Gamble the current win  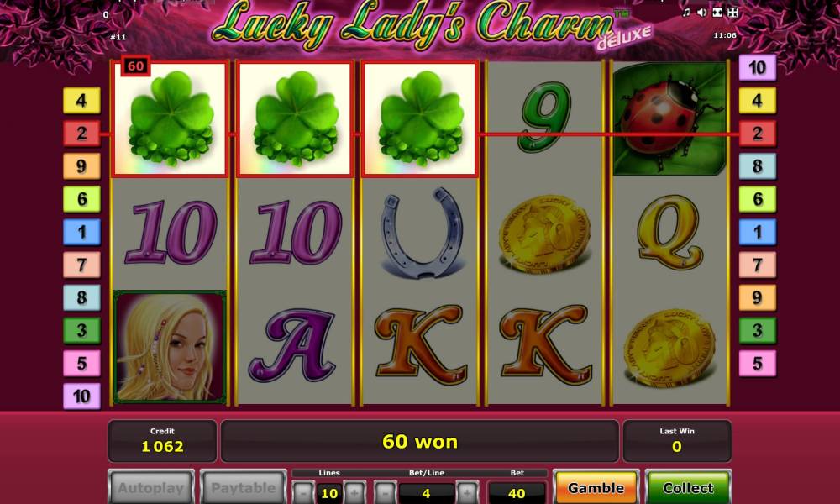click(x=596, y=487)
